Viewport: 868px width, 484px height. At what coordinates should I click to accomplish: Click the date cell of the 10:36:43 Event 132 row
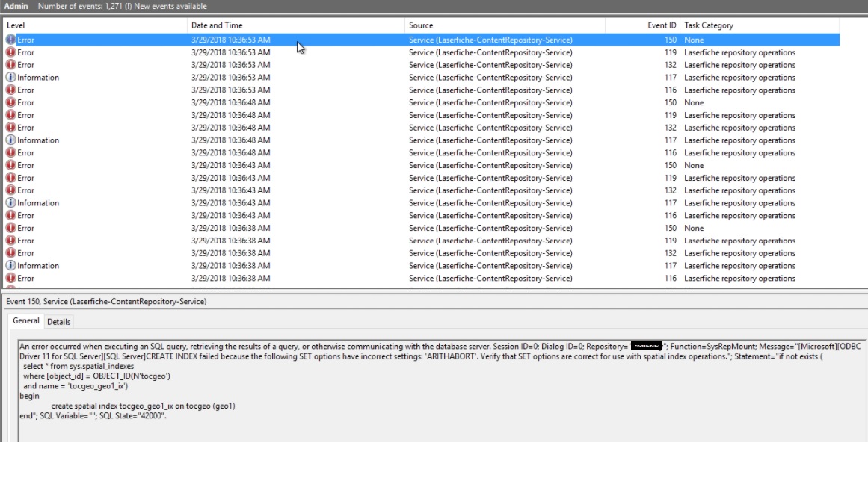click(x=231, y=190)
